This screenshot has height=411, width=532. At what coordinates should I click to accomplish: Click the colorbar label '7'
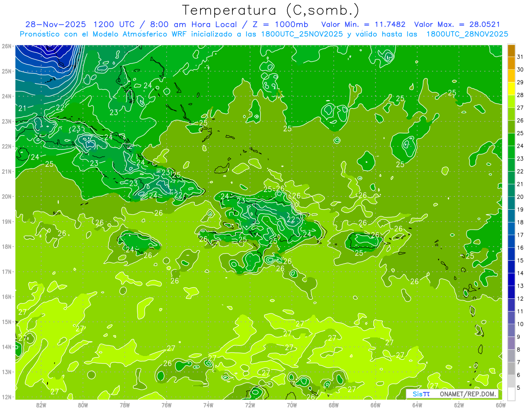tap(519, 362)
